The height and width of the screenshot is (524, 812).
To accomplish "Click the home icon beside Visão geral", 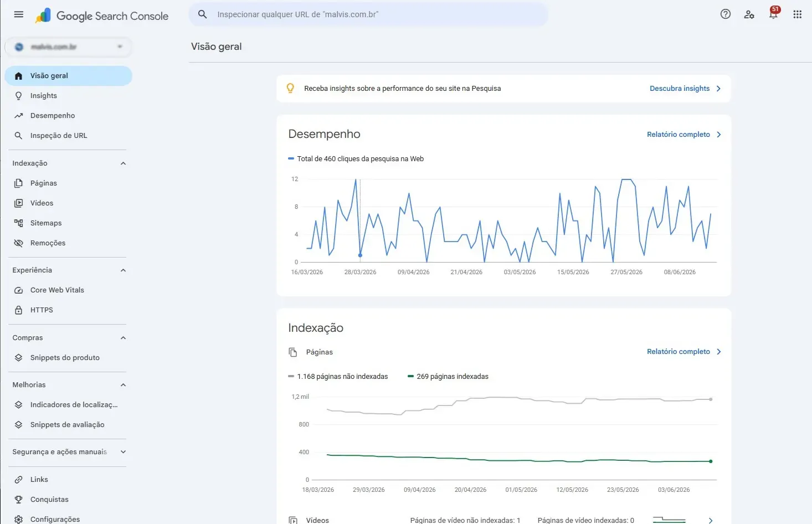I will coord(18,76).
